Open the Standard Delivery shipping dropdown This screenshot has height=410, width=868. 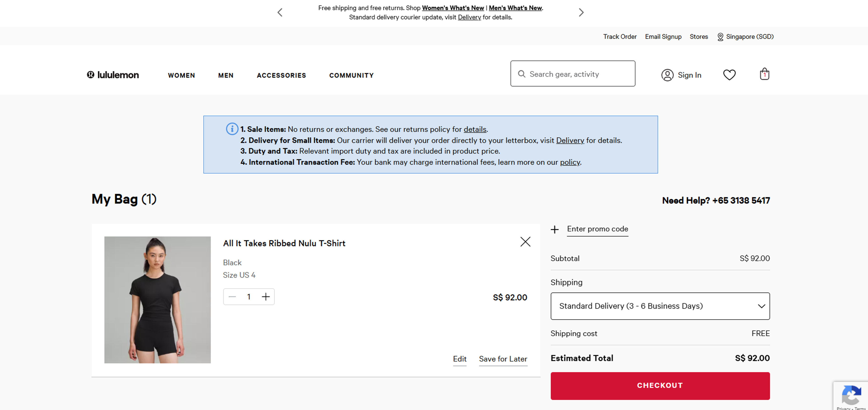[x=660, y=306]
